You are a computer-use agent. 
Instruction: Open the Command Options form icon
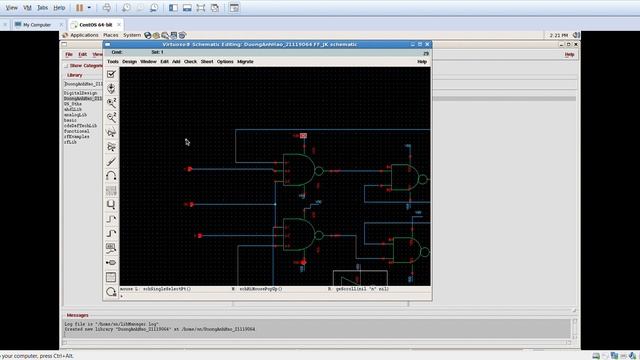(111, 277)
